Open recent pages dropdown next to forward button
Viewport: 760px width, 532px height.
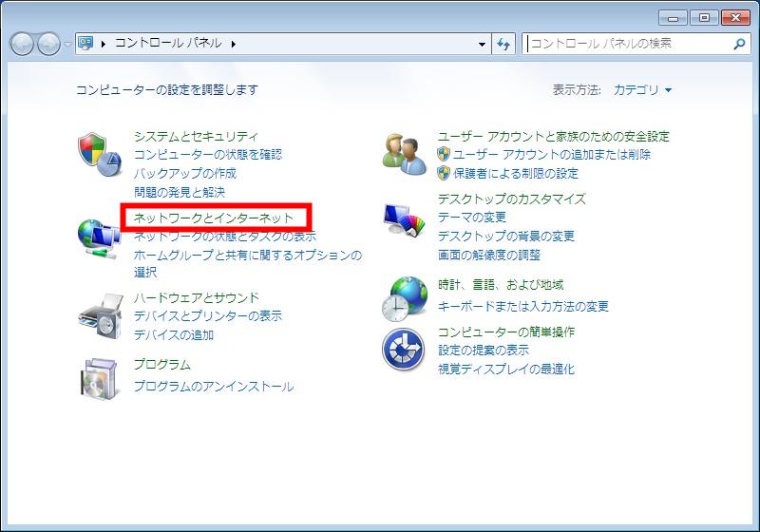(x=67, y=44)
